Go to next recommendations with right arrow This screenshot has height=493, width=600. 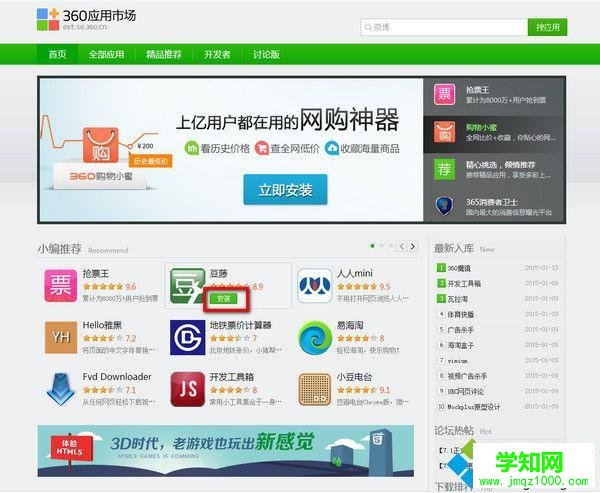tap(412, 246)
